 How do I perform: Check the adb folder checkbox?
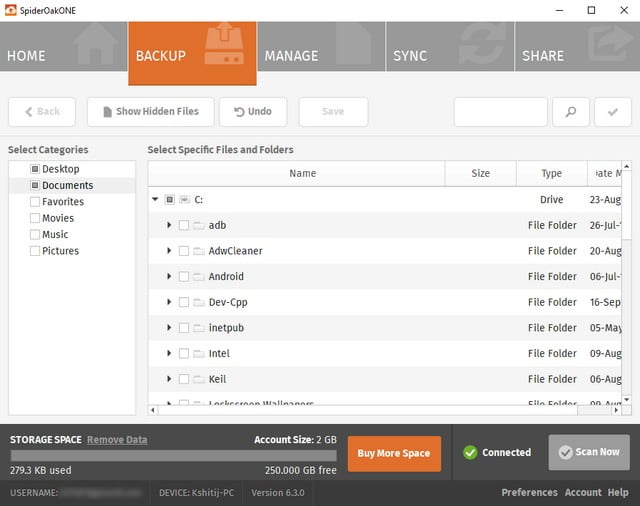click(184, 225)
